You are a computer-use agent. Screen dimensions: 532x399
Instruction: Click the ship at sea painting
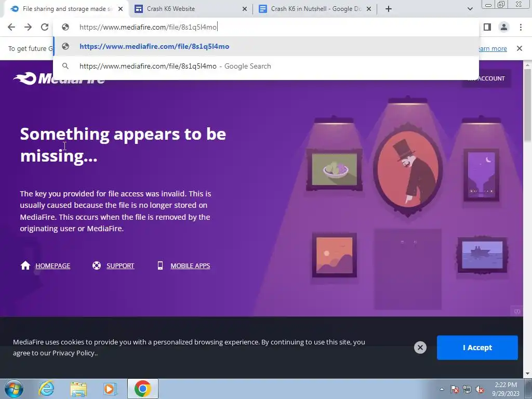482,255
